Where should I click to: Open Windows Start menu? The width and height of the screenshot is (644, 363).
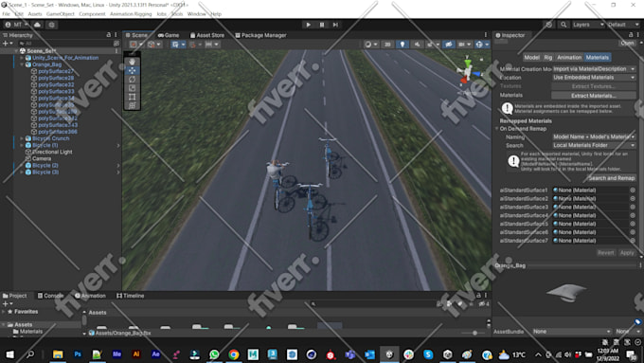pos(9,354)
